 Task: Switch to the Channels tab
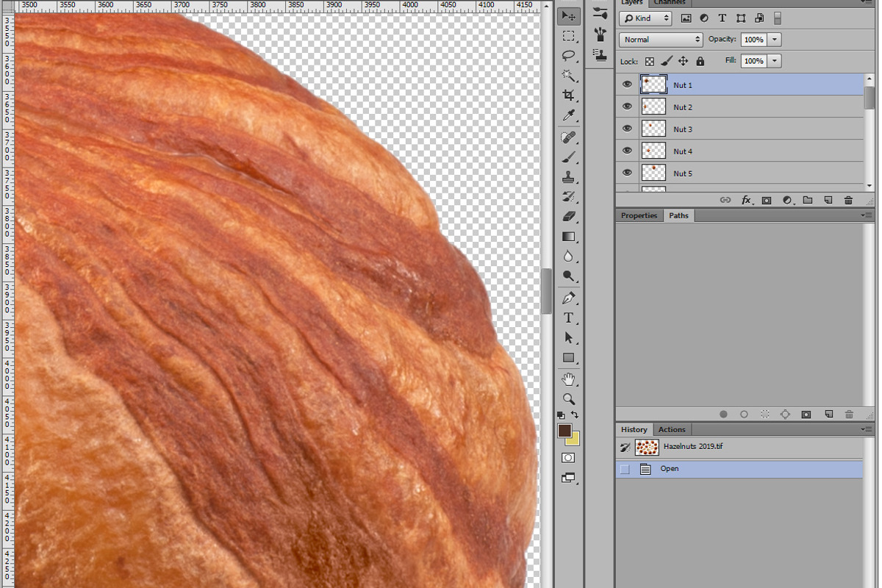pos(670,3)
